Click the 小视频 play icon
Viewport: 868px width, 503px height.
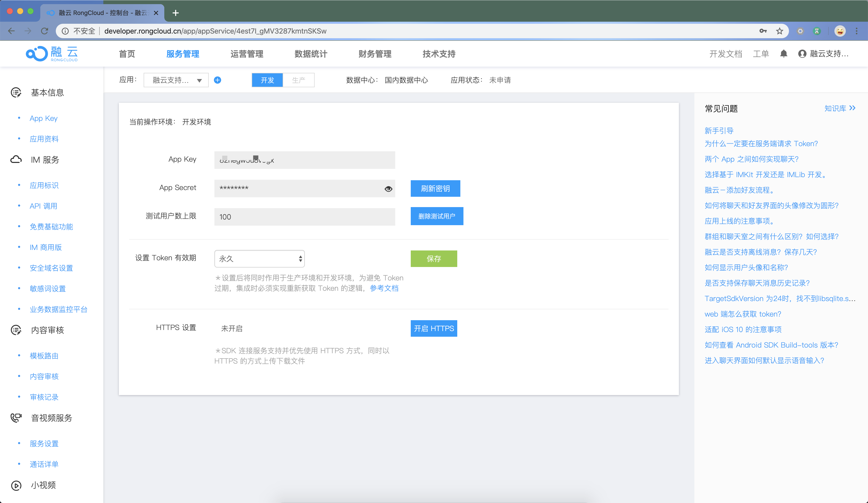[16, 485]
